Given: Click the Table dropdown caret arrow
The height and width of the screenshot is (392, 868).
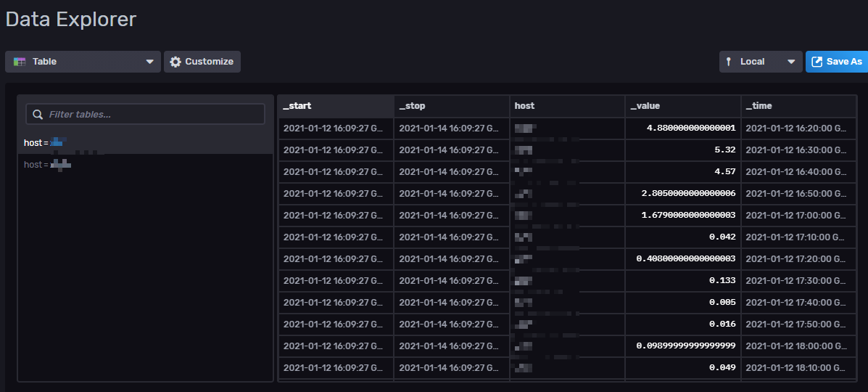Looking at the screenshot, I should click(150, 62).
